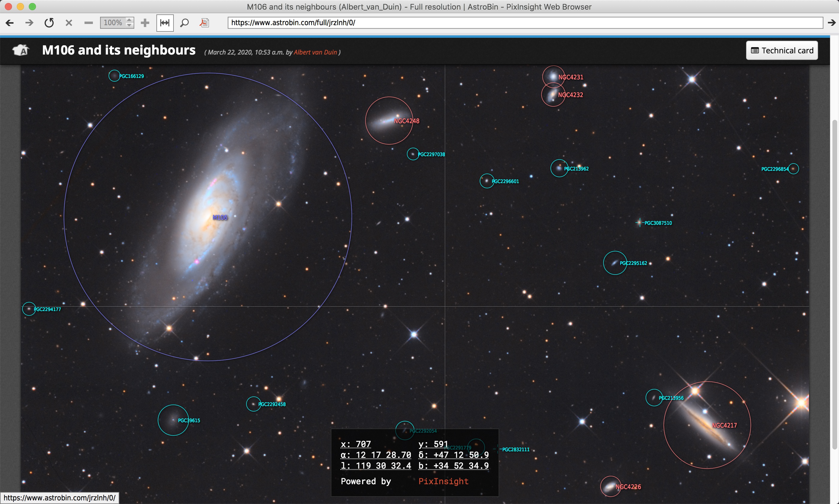The width and height of the screenshot is (839, 504).
Task: Click the PGC166129 label
Action: coord(132,76)
